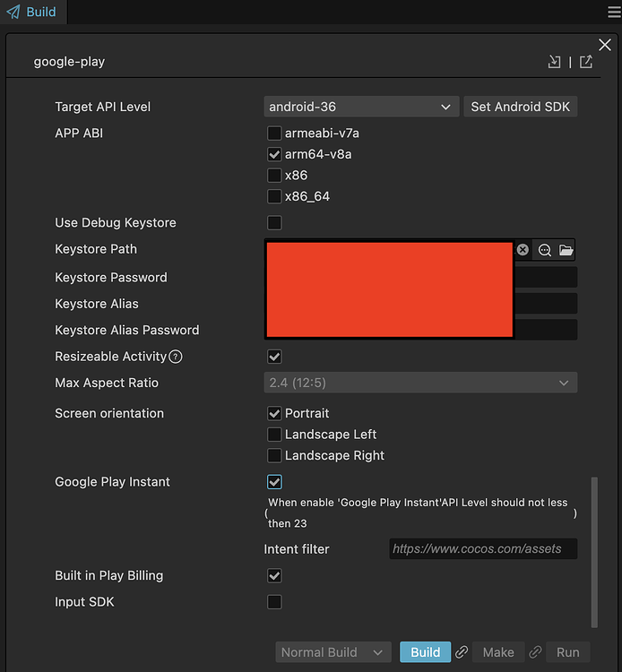The height and width of the screenshot is (672, 622).
Task: Click link icon between Build and Make
Action: [x=462, y=652]
